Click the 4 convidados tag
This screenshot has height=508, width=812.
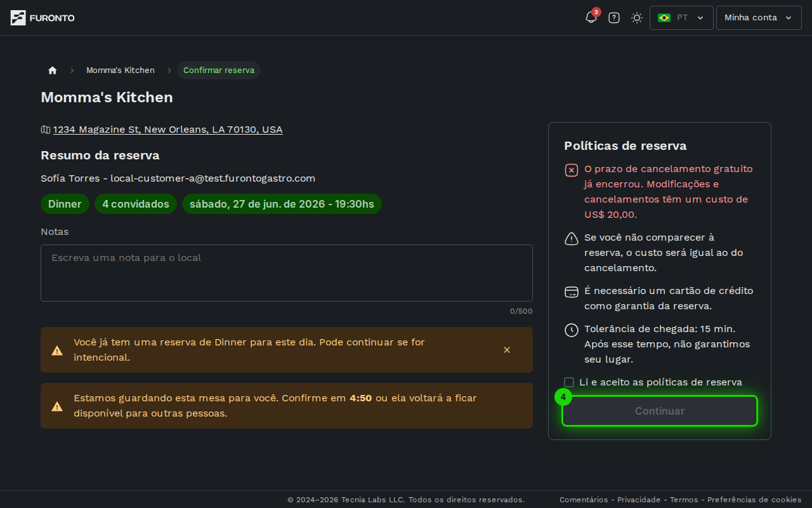[x=136, y=204]
